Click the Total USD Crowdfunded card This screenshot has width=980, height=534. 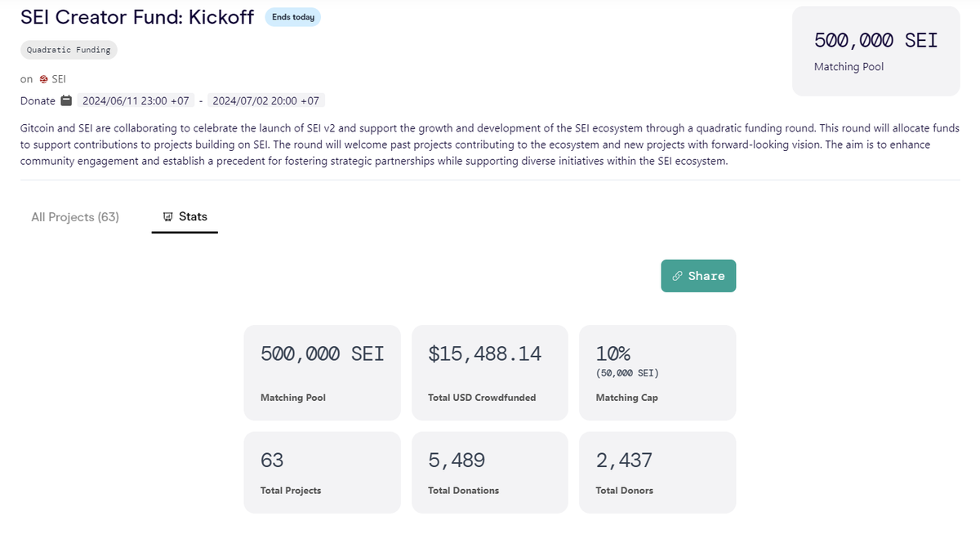[x=489, y=372]
